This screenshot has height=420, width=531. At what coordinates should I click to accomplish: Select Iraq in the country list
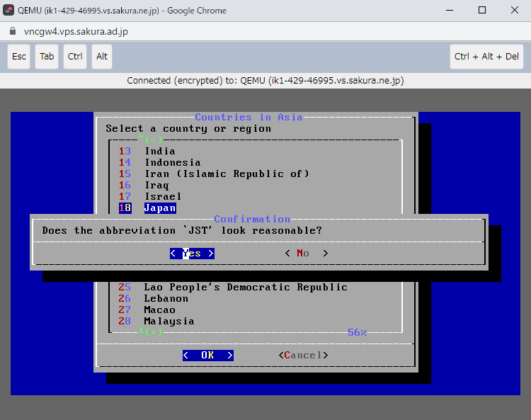point(156,186)
